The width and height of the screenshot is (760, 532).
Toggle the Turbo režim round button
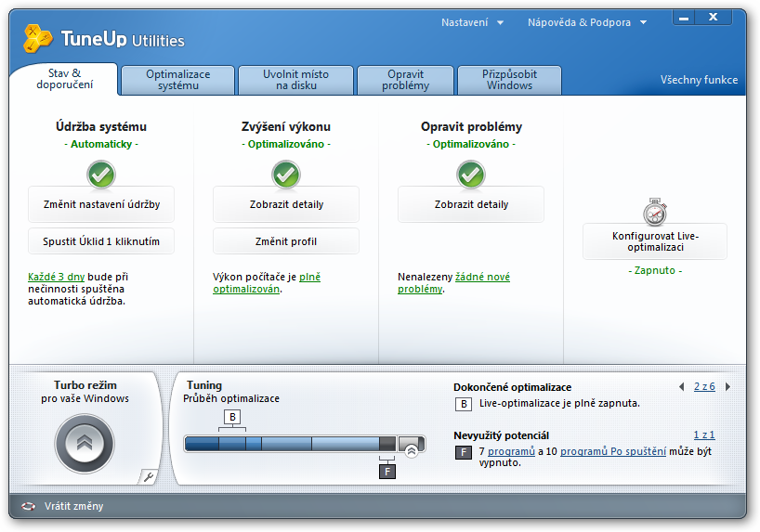85,444
